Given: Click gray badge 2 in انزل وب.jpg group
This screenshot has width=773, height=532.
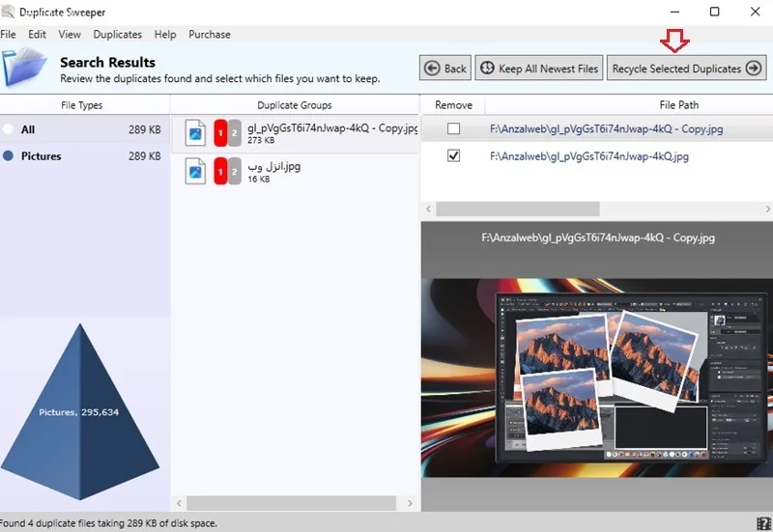Looking at the screenshot, I should [x=235, y=171].
